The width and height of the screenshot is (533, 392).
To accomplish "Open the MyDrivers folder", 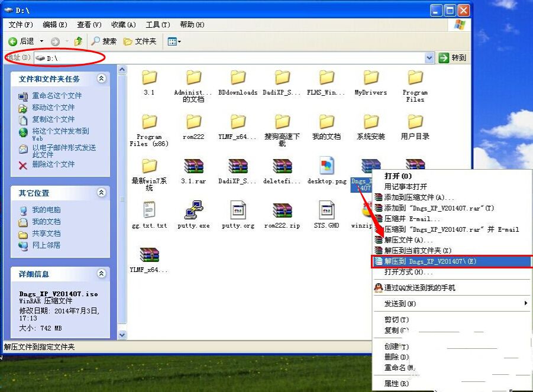I will click(371, 78).
